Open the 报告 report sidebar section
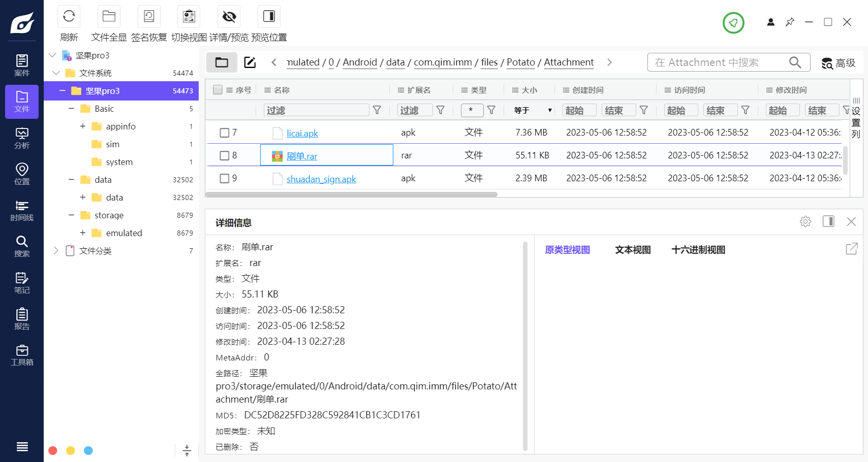The image size is (868, 462). [22, 319]
